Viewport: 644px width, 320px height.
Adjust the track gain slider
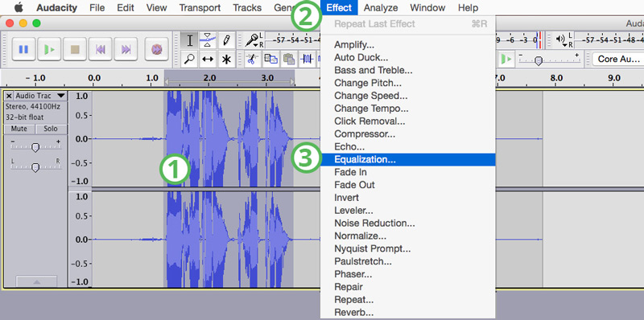coord(35,147)
